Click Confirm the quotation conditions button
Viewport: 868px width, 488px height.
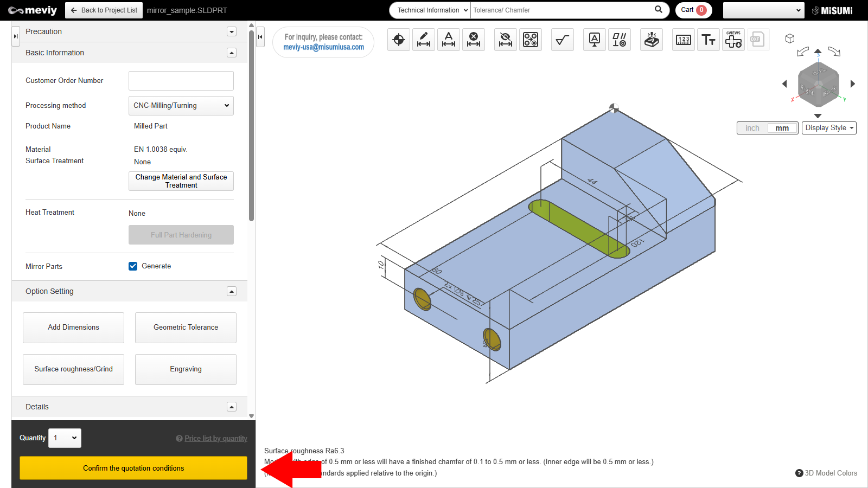[x=133, y=468]
